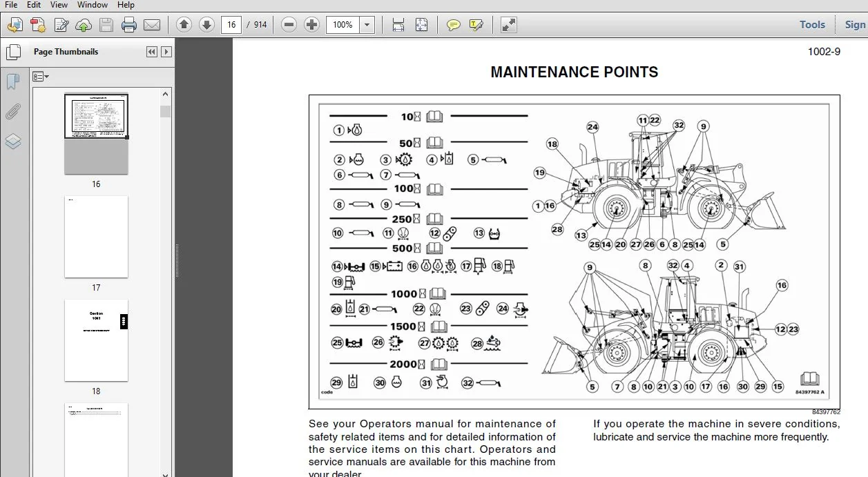Click the Read mode expand icon
868x477 pixels.
[508, 25]
